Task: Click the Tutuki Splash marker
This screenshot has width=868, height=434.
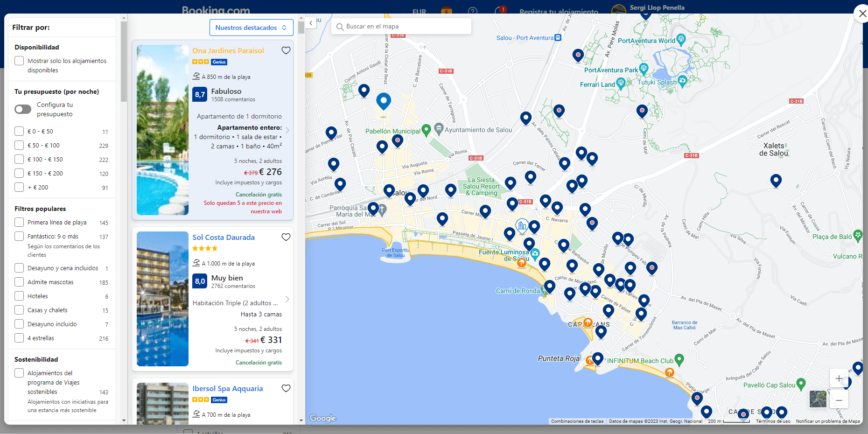Action: (682, 81)
